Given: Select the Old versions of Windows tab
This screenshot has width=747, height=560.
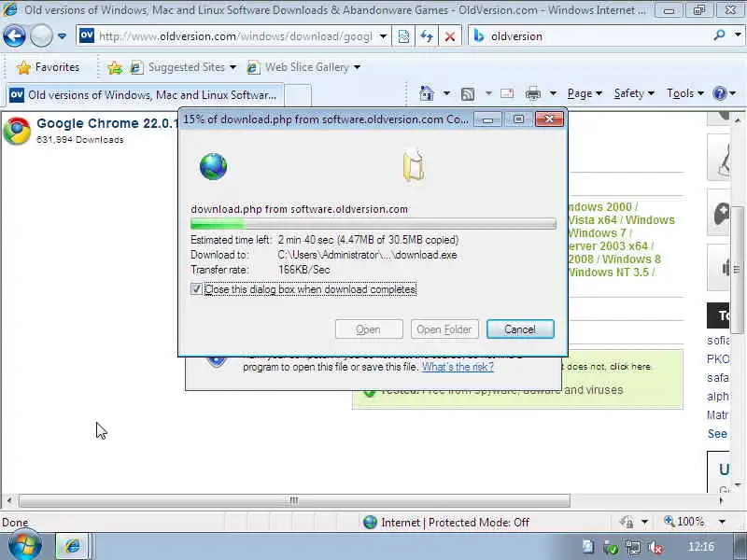Looking at the screenshot, I should click(145, 95).
